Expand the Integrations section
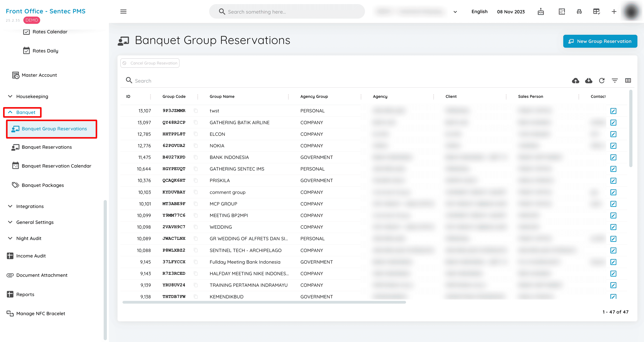The height and width of the screenshot is (342, 644). click(26, 206)
